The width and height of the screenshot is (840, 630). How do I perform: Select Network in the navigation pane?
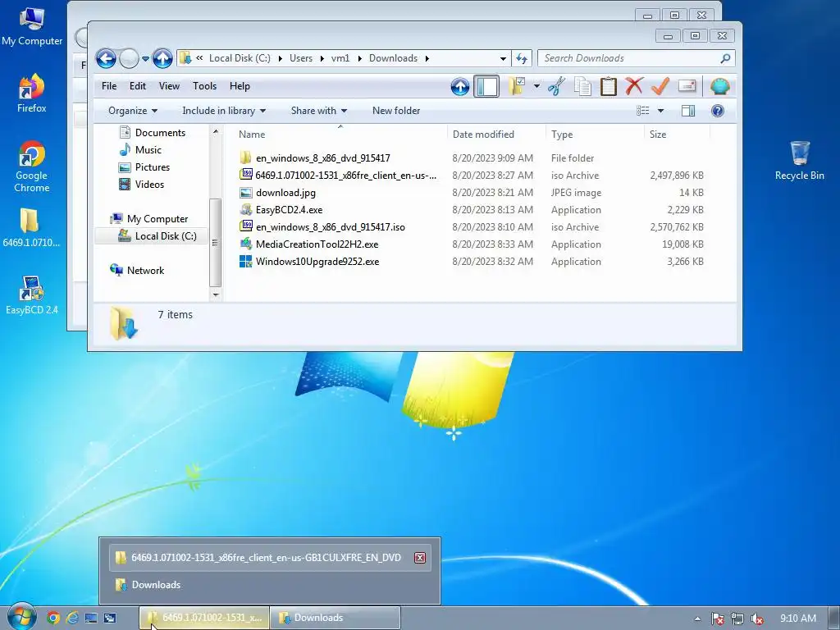pos(137,270)
